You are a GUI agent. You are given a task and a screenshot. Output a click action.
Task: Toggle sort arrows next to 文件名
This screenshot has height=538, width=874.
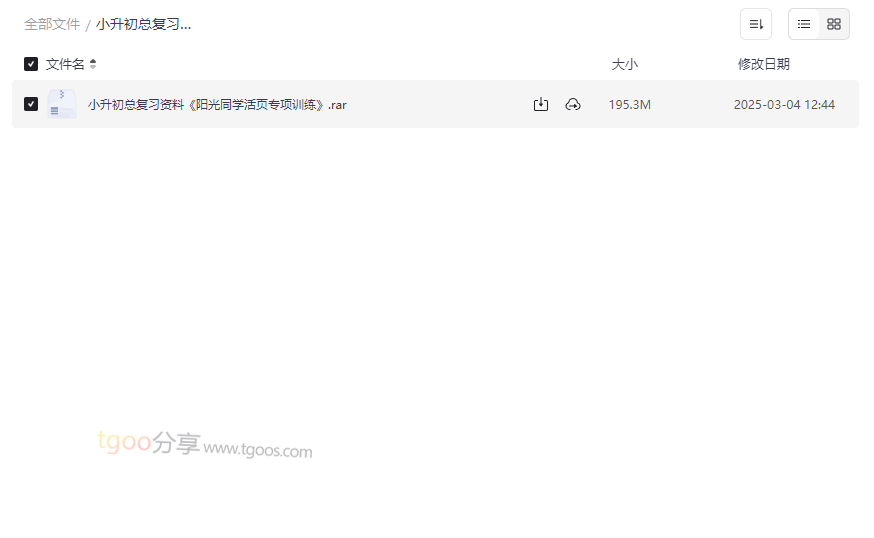93,64
